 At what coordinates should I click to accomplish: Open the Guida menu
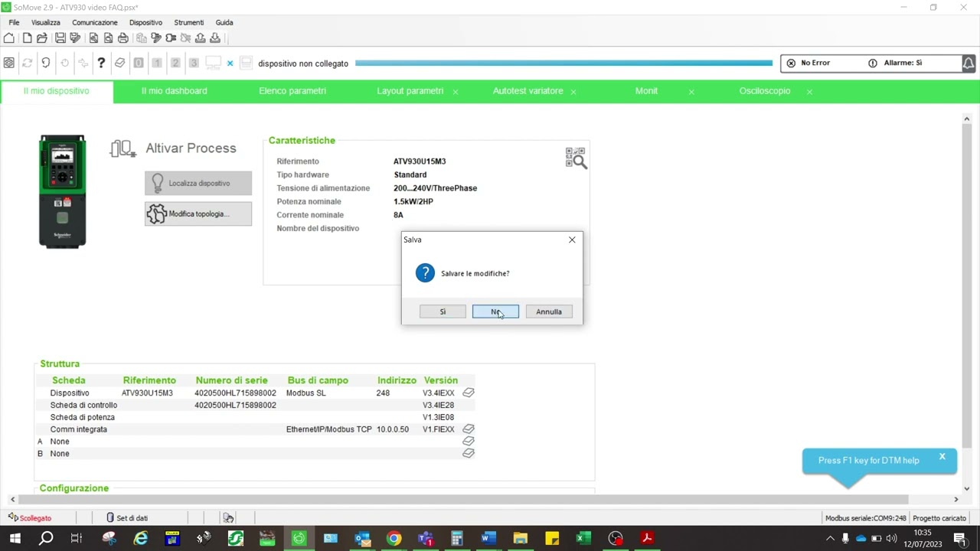pos(224,22)
